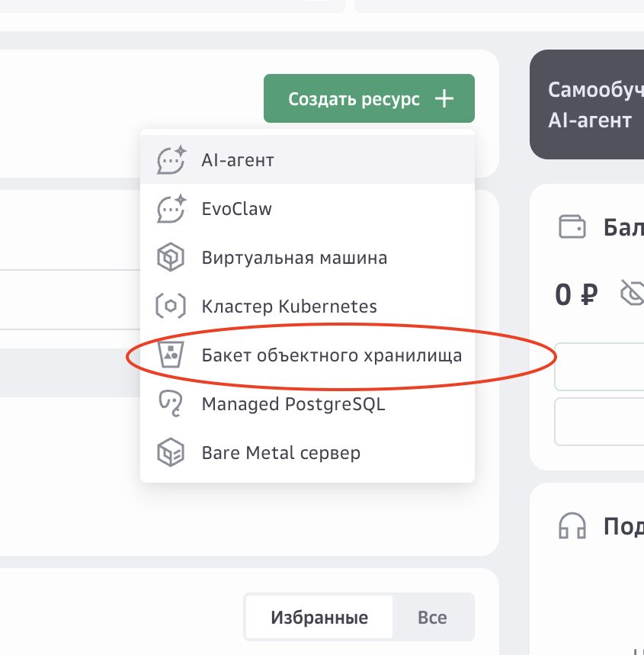Click the wallet icon in balance card
644x655 pixels.
(572, 226)
